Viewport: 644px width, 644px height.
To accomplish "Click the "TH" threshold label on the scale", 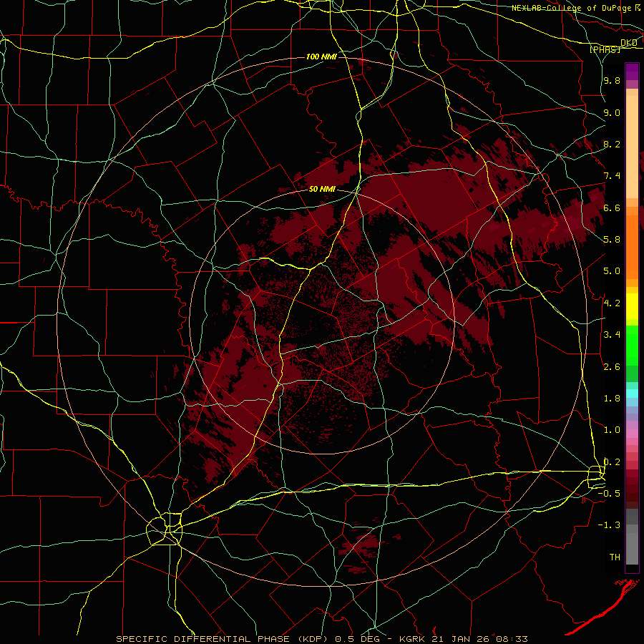I will click(x=615, y=557).
